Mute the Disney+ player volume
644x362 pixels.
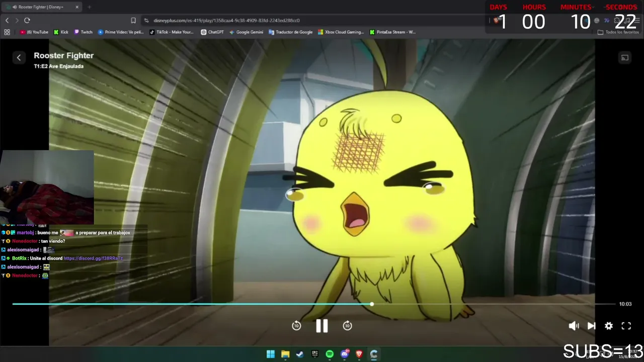(574, 326)
